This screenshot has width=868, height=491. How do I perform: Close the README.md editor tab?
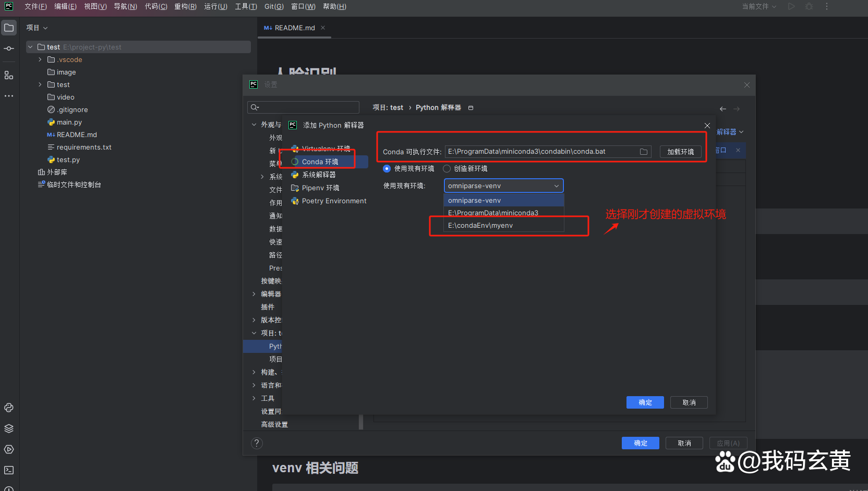click(x=323, y=28)
